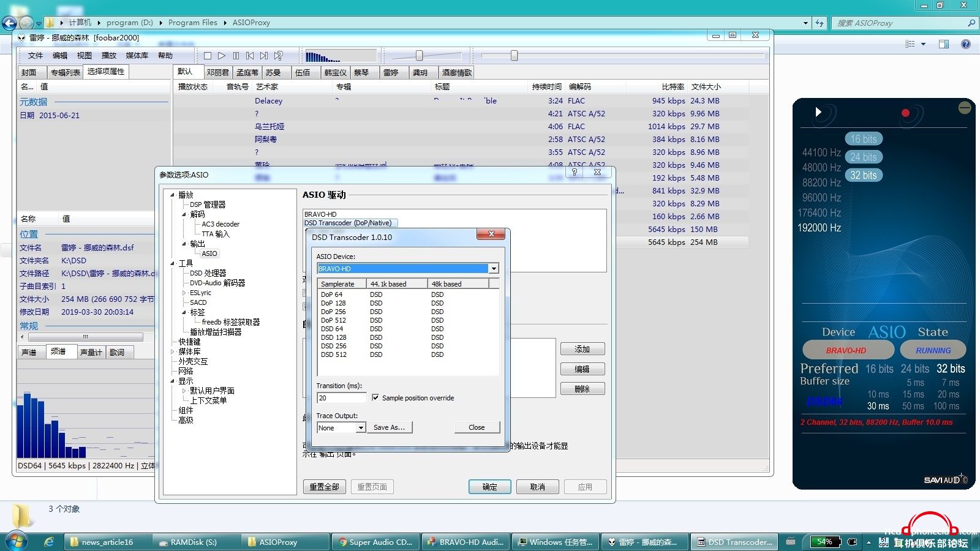Viewport: 980px width, 551px height.
Task: Click the question mark help button in preferences dialog
Action: (x=574, y=173)
